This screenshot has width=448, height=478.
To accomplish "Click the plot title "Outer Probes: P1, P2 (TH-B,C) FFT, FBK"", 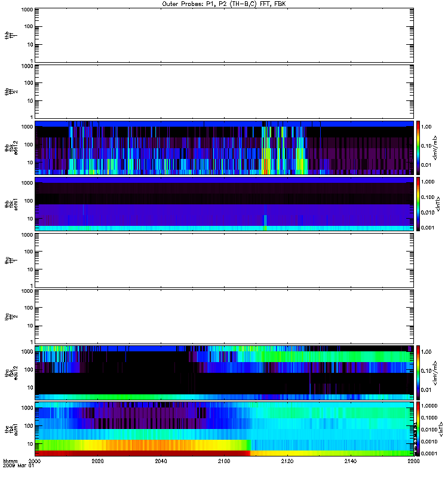I will pos(224,4).
